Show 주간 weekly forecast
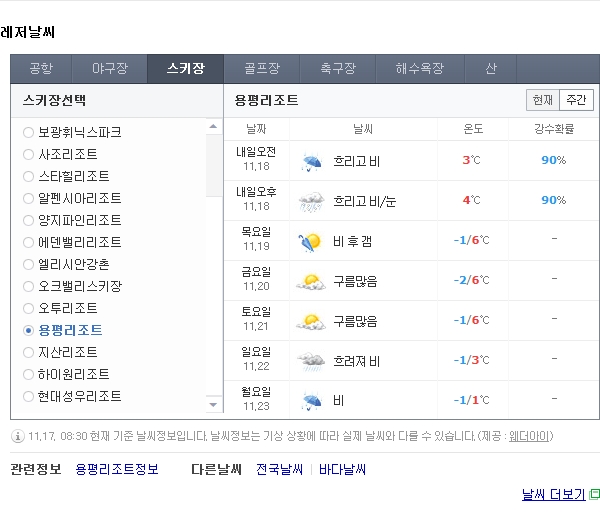Viewport: 600px width, 520px height. click(x=576, y=100)
